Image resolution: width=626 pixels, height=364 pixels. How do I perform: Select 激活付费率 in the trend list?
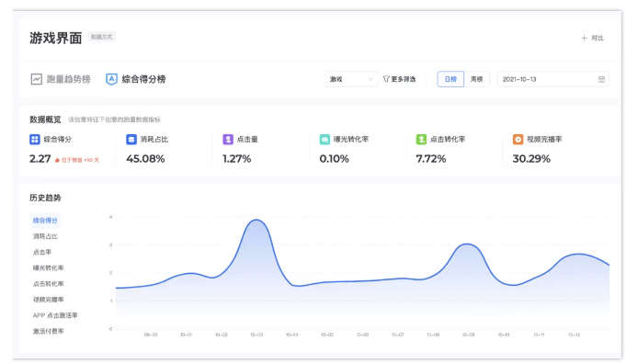[x=49, y=331]
